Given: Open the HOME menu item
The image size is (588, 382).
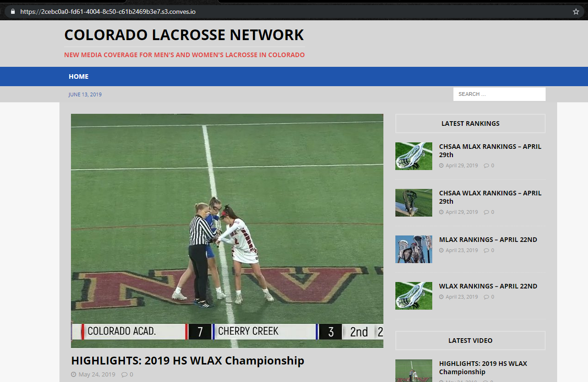Looking at the screenshot, I should [x=79, y=76].
